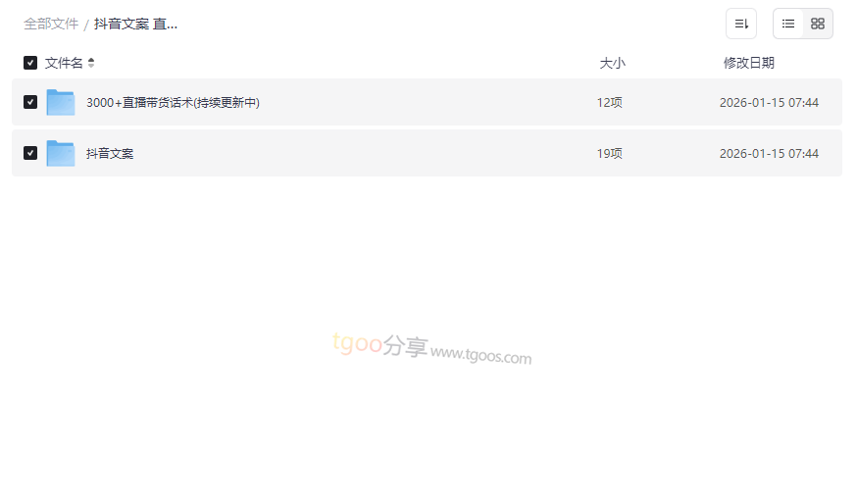
Task: Open the sort order menu icon
Action: (741, 24)
